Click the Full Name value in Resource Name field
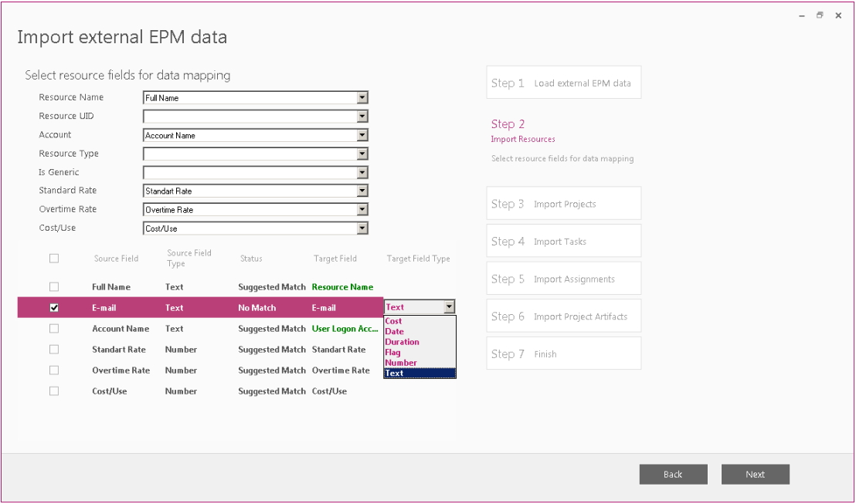This screenshot has width=856, height=504. coord(162,98)
